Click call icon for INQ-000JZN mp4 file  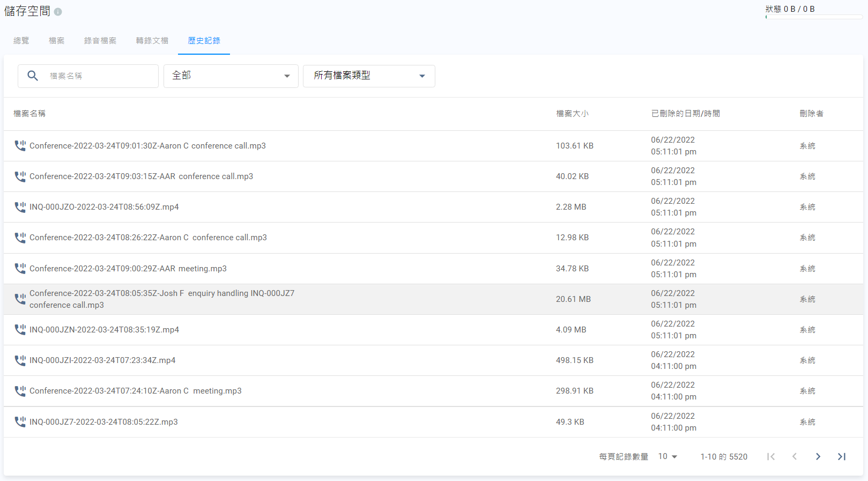click(20, 330)
